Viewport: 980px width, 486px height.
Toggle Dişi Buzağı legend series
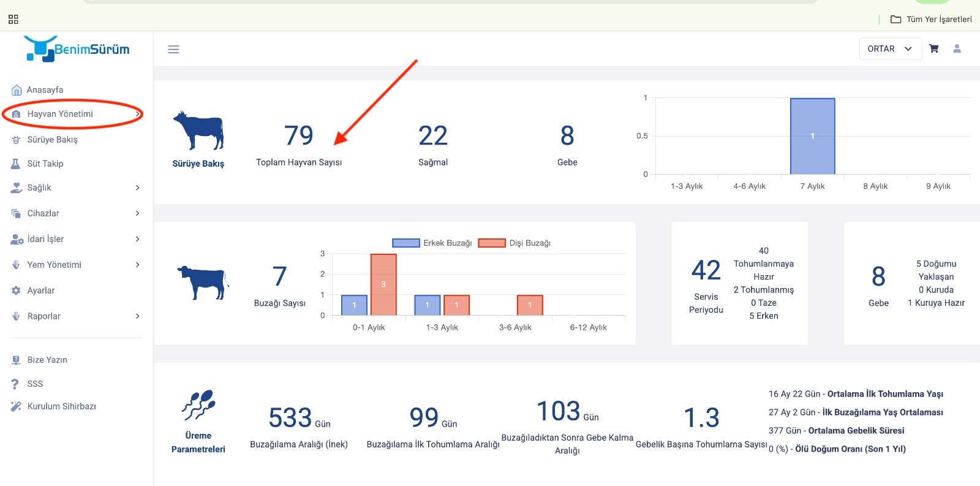514,243
